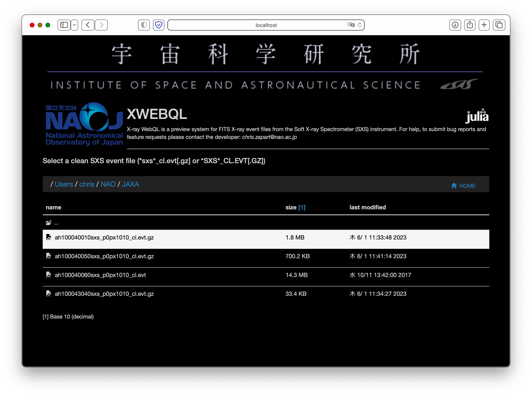Reload the page with refresh icon
532x396 pixels.
click(x=359, y=25)
